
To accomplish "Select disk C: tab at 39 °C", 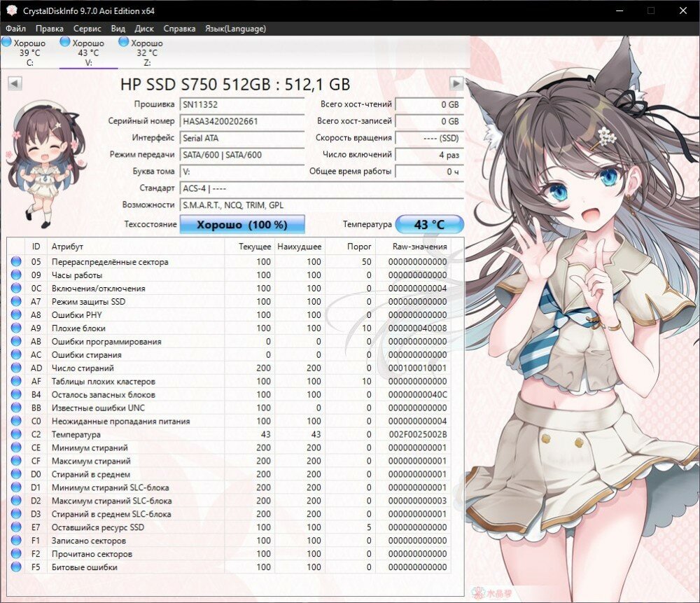I will click(x=29, y=53).
